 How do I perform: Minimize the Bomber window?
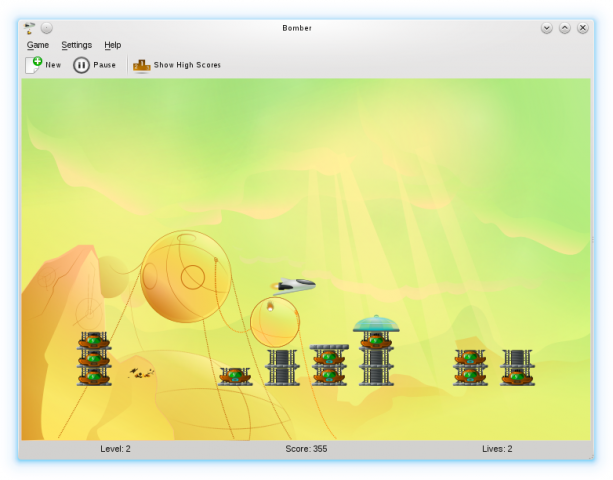click(x=547, y=28)
